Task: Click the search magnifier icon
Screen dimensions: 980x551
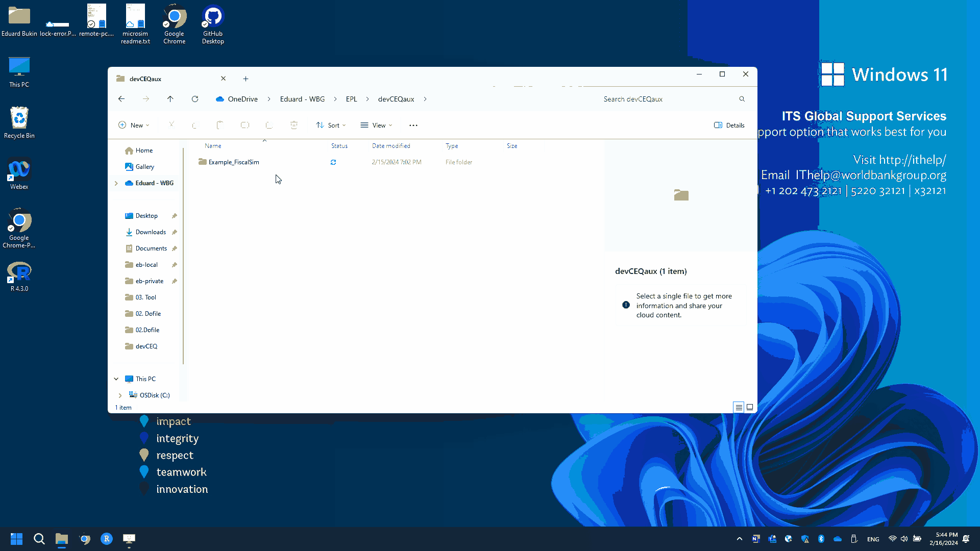Action: click(742, 99)
